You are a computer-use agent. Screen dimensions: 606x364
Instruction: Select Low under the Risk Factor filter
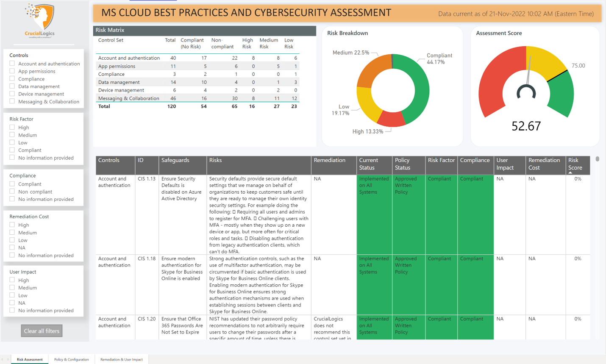click(13, 142)
